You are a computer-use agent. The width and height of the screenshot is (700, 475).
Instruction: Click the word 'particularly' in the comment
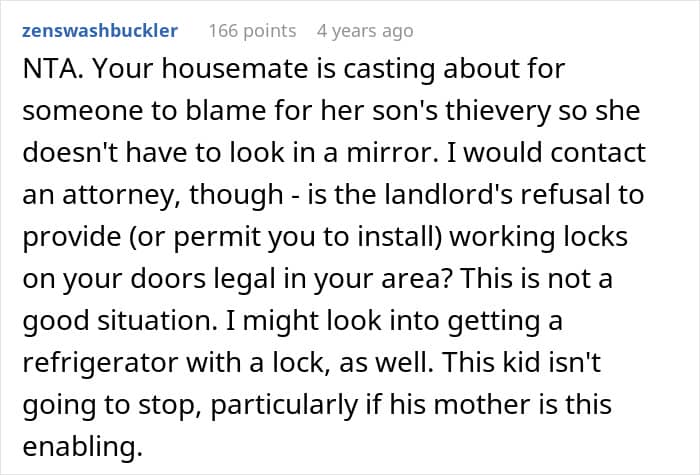[284, 405]
